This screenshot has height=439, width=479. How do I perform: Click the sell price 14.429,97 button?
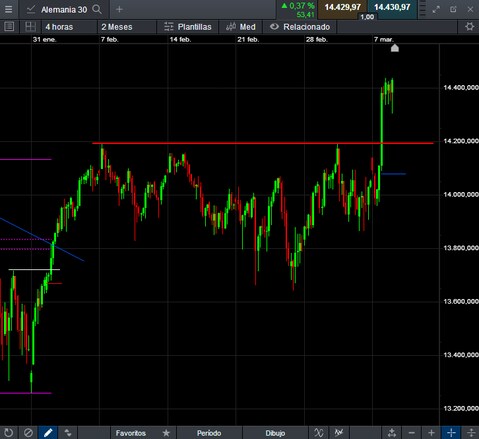342,8
